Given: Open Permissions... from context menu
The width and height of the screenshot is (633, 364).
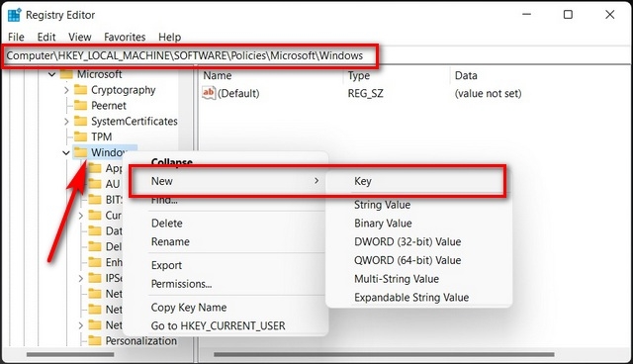Looking at the screenshot, I should (x=181, y=284).
